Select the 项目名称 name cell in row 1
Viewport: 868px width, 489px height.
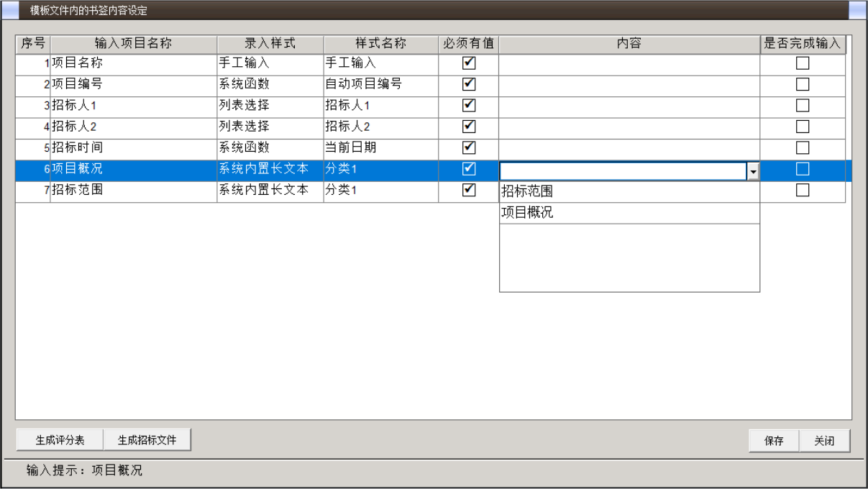(134, 64)
